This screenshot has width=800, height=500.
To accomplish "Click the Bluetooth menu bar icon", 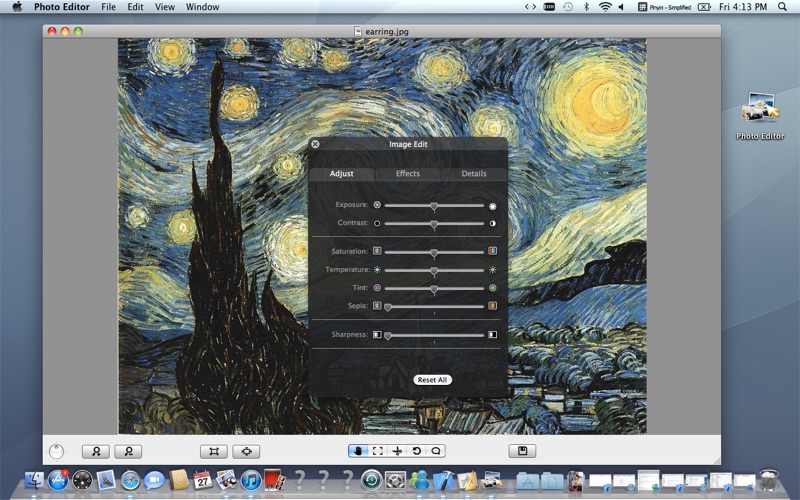I will [586, 7].
